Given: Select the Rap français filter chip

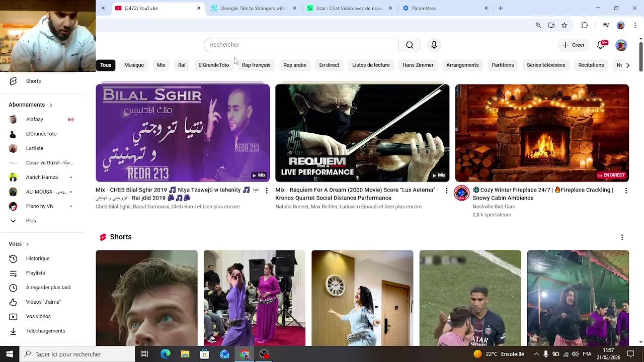Looking at the screenshot, I should [x=256, y=65].
